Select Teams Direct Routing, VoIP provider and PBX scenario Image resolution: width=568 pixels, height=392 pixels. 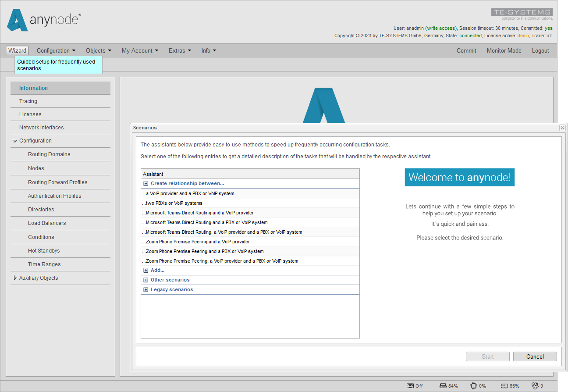coord(250,232)
